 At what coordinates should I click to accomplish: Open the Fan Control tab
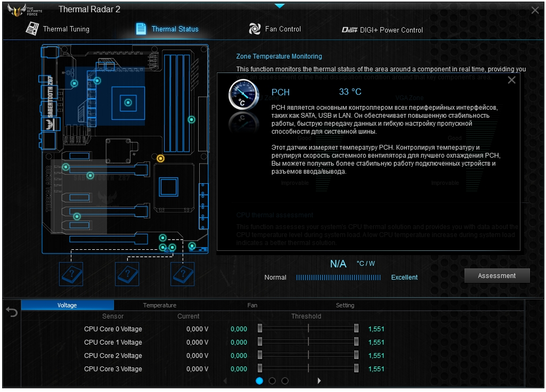275,29
